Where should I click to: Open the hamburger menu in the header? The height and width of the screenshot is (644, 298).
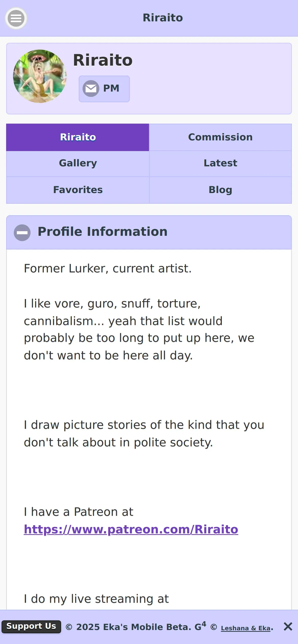(x=16, y=18)
